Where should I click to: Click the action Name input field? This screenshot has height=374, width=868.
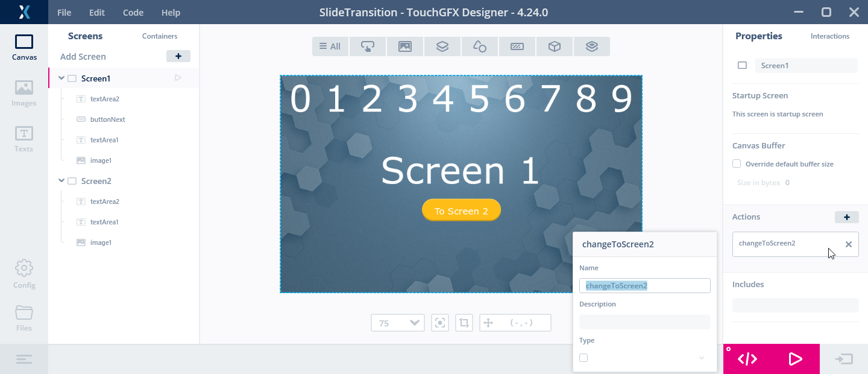[x=644, y=286]
